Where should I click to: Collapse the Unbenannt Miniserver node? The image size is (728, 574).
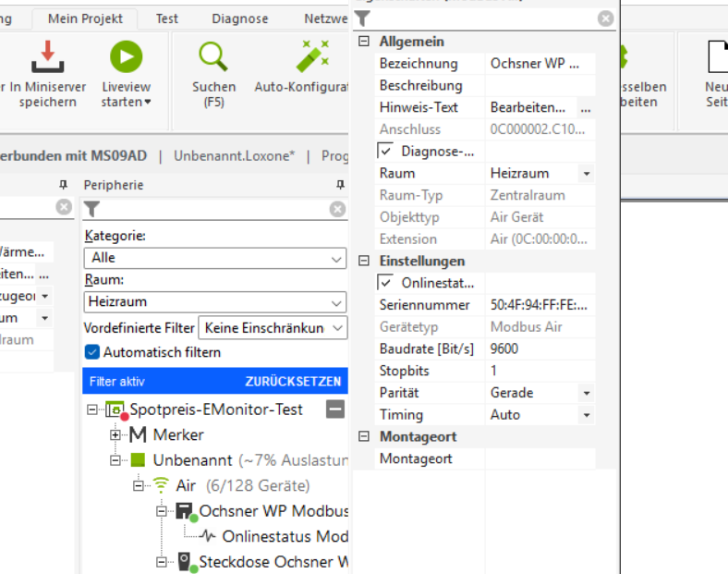tap(115, 460)
